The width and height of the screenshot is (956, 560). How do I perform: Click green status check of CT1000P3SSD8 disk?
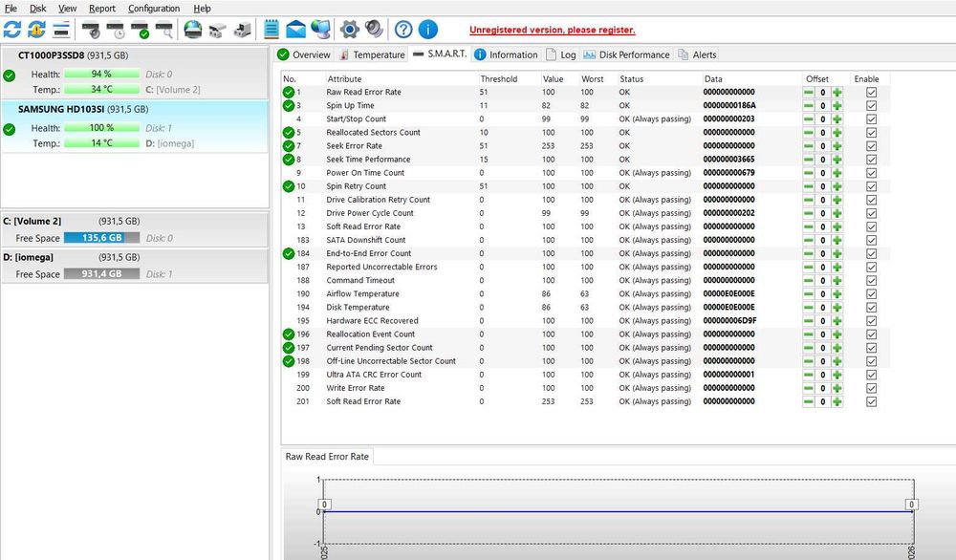[10, 75]
